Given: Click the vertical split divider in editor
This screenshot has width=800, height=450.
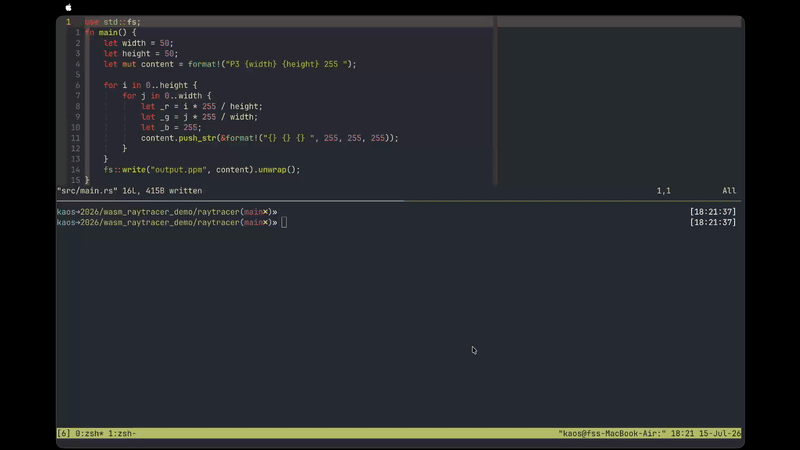Looking at the screenshot, I should pos(495,101).
